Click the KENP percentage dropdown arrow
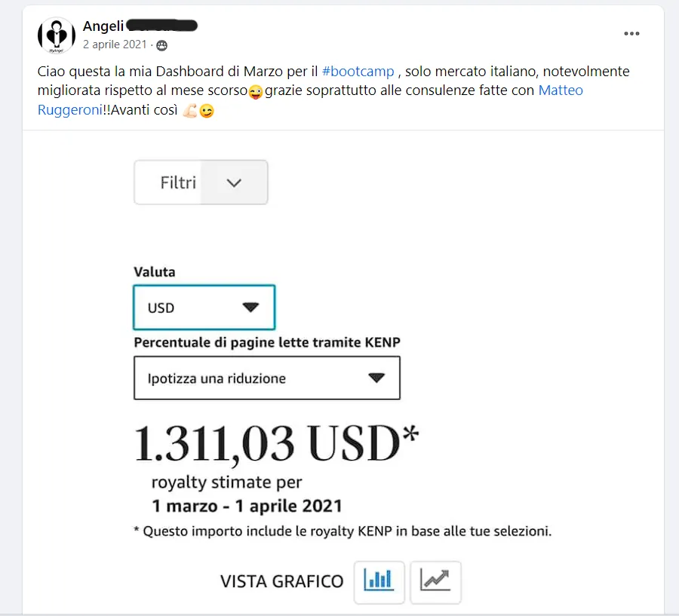This screenshot has height=616, width=679. [376, 378]
